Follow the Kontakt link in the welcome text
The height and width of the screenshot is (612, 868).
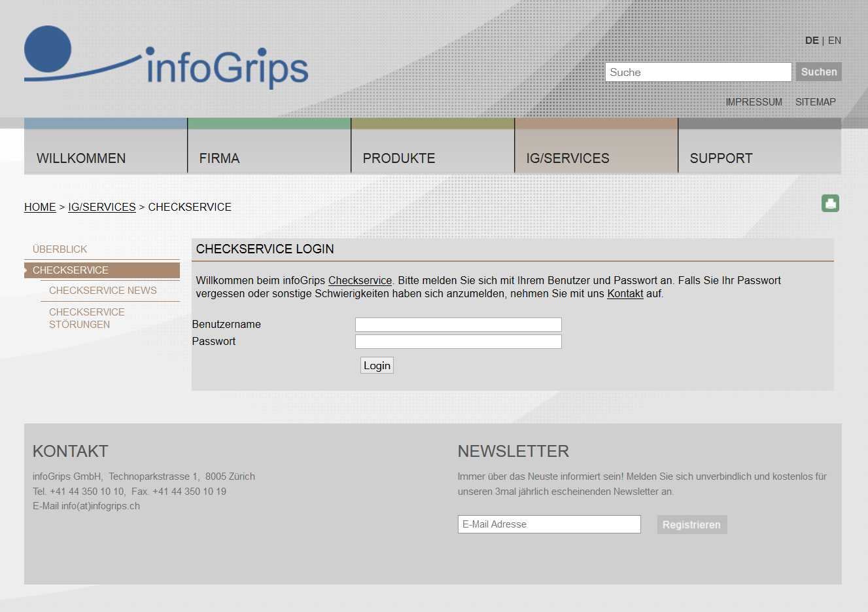(x=625, y=294)
